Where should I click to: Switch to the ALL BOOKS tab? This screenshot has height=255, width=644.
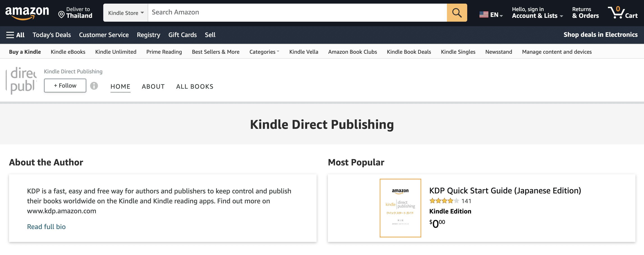coord(195,87)
